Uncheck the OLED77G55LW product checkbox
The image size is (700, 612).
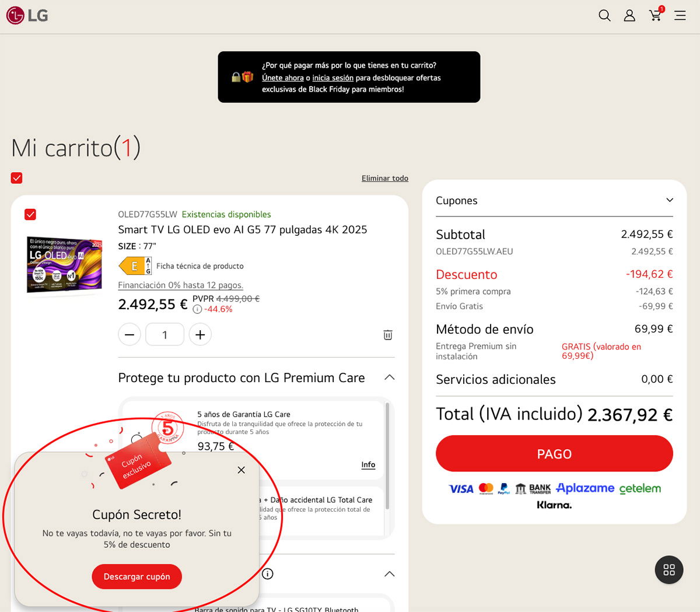pos(30,215)
